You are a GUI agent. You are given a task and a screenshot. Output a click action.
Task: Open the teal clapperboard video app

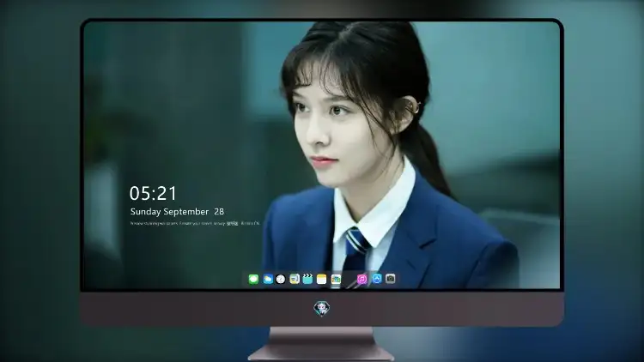[307, 280]
